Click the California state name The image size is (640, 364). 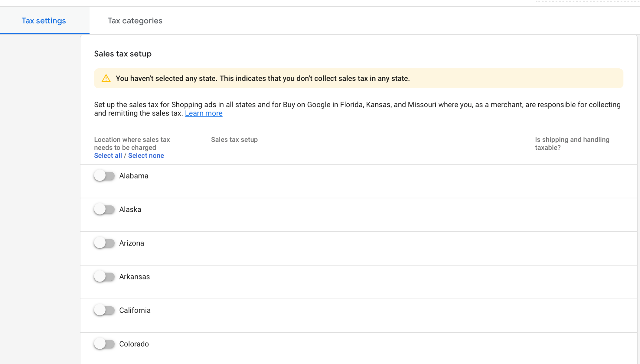pyautogui.click(x=135, y=310)
